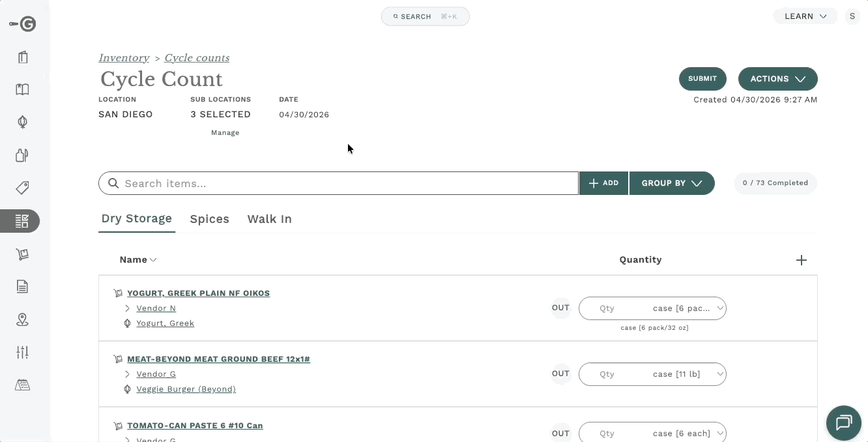The image size is (868, 442).
Task: Open the bottle products sidebar icon
Action: tap(23, 155)
